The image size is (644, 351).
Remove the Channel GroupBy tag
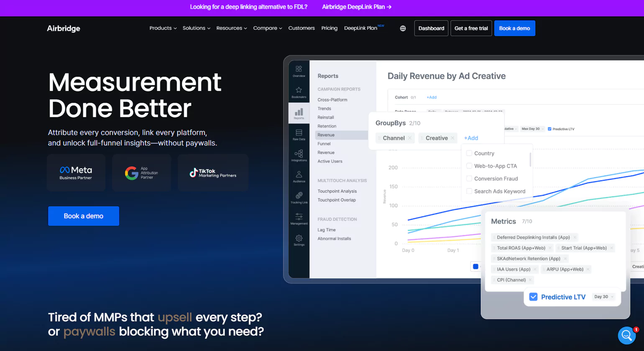coord(410,138)
